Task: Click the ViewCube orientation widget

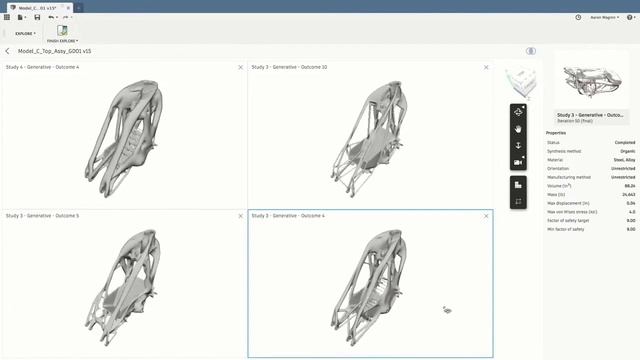Action: tap(521, 83)
